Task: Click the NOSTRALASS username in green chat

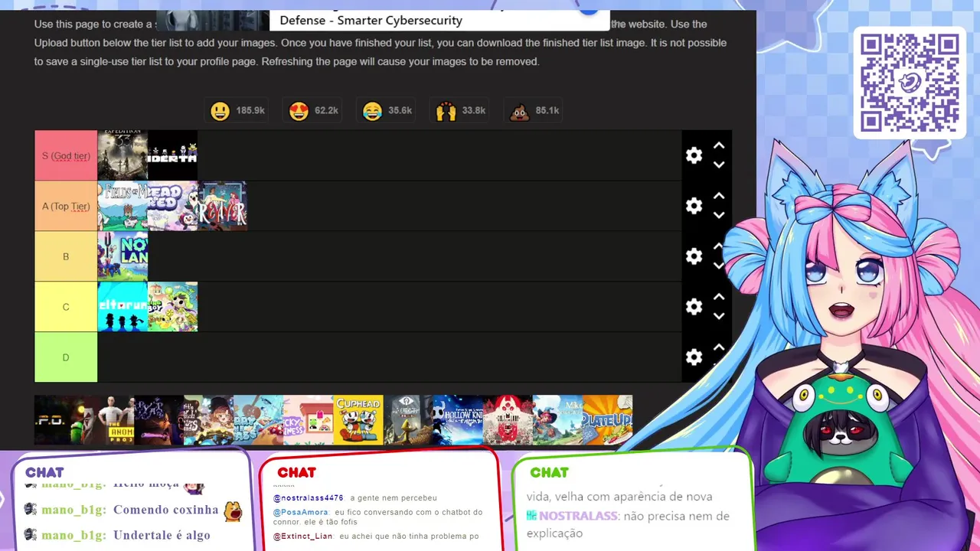Action: pos(578,516)
